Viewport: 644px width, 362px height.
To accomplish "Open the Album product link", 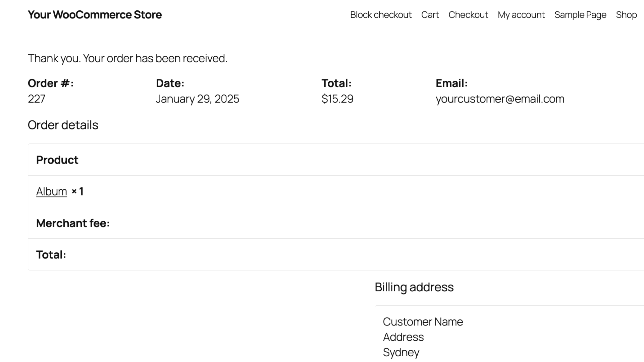I will tap(52, 191).
